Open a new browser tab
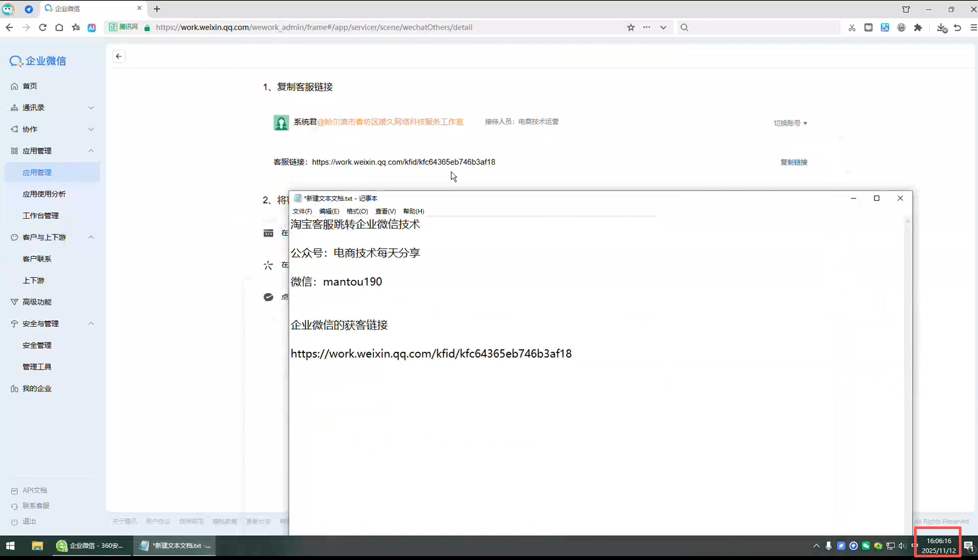Viewport: 978px width, 560px height. coord(157,9)
